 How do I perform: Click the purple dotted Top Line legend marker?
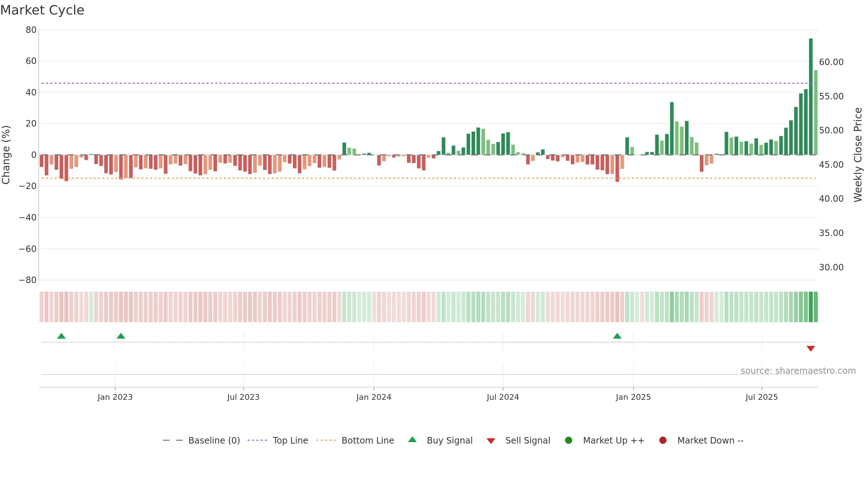257,440
